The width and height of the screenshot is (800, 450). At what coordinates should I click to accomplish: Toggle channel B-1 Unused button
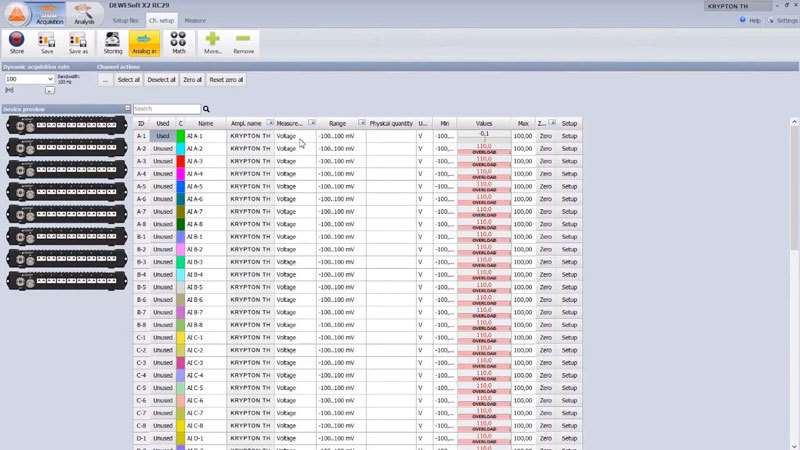pos(162,237)
